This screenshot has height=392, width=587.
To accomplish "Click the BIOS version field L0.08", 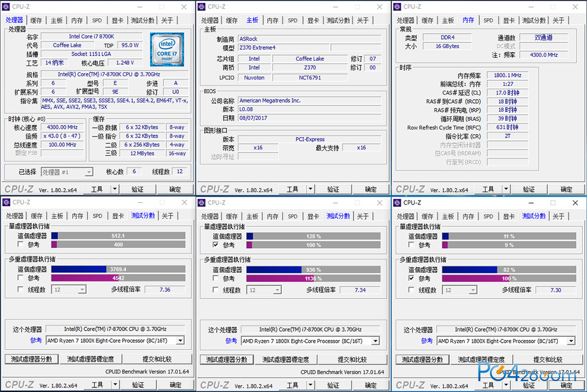I will [x=310, y=109].
